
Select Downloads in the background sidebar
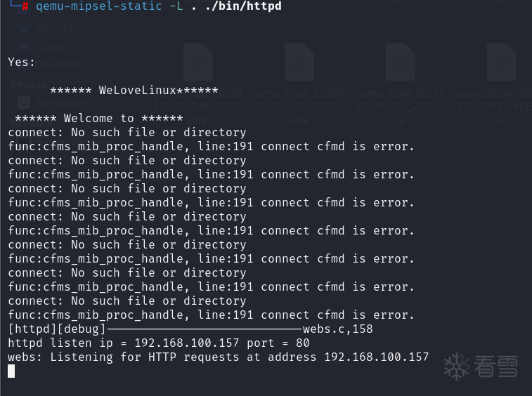[x=59, y=65]
